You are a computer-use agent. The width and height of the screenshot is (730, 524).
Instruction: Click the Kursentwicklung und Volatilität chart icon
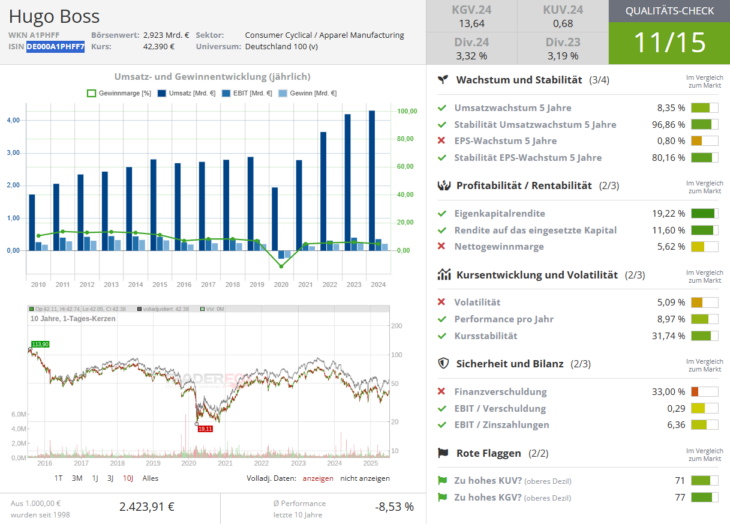444,275
